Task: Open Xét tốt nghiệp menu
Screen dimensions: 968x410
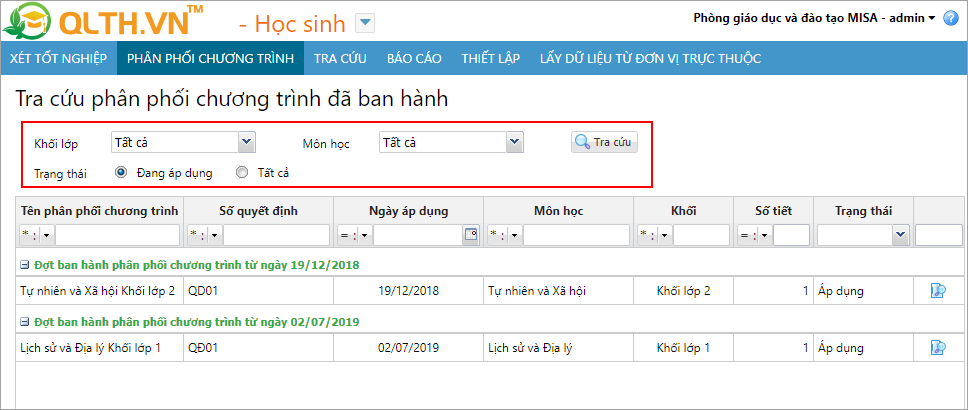Action: point(59,59)
